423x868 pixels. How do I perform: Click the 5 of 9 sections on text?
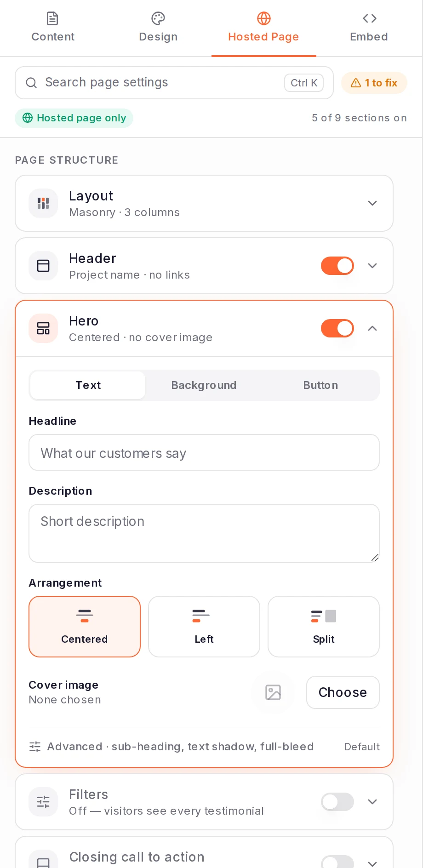tap(359, 118)
